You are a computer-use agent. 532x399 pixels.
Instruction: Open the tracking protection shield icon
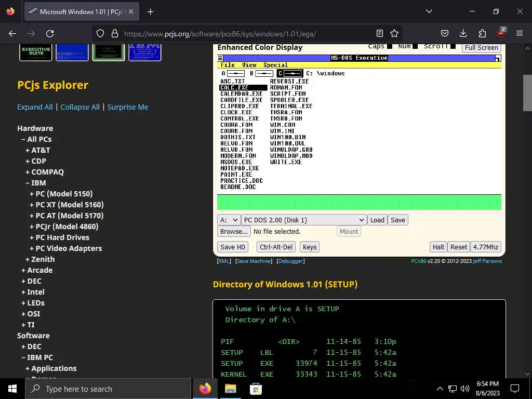point(100,34)
